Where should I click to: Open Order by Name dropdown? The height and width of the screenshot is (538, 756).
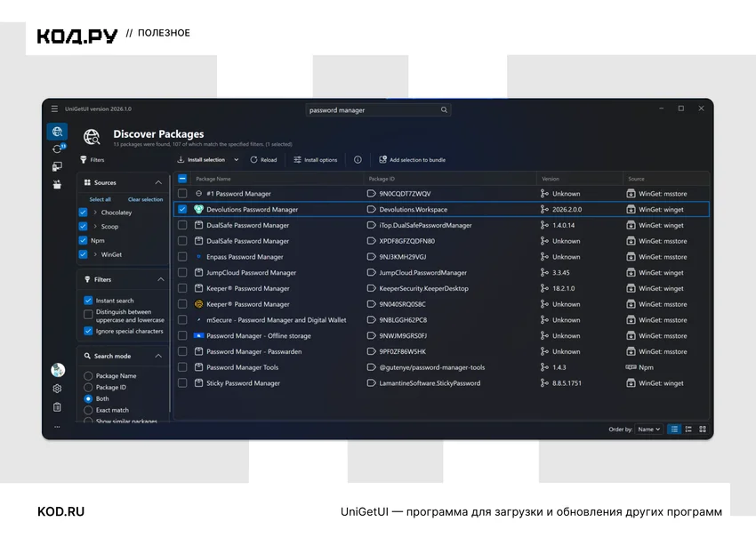click(x=649, y=429)
